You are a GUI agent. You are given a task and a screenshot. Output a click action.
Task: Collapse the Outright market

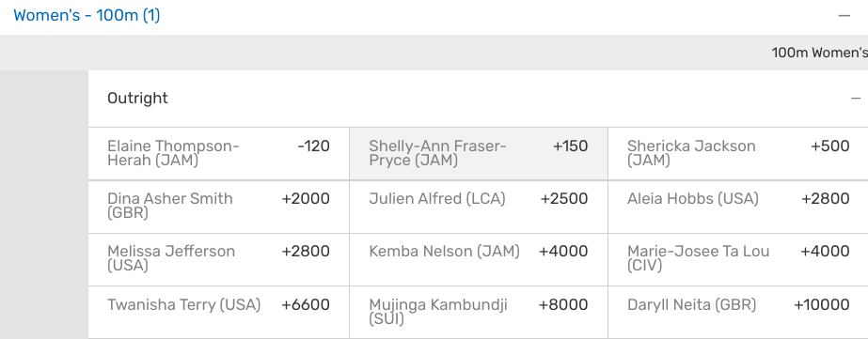coord(856,99)
